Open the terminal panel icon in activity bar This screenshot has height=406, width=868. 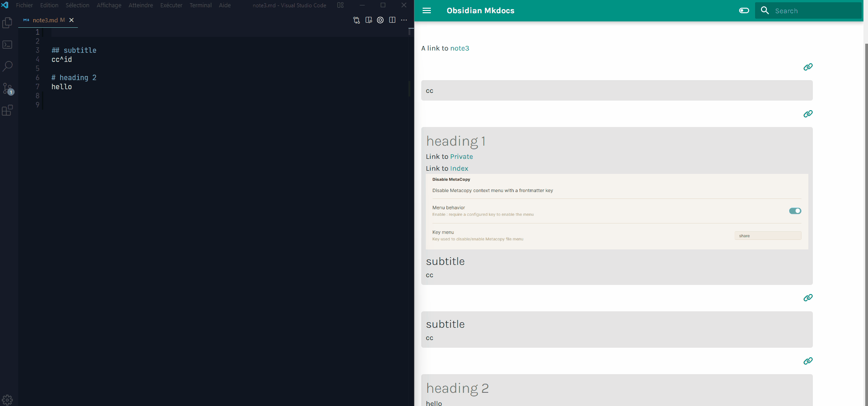(7, 45)
